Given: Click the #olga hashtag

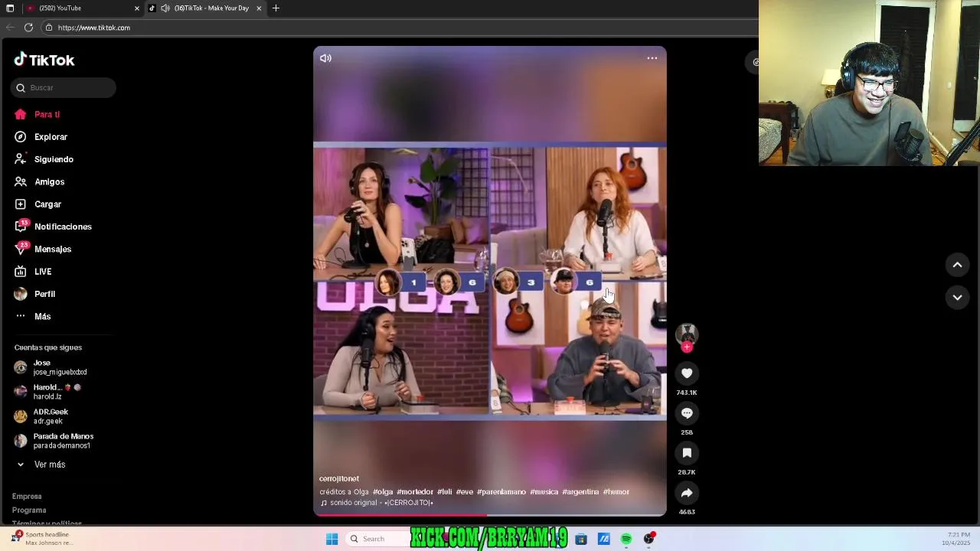Looking at the screenshot, I should (383, 492).
